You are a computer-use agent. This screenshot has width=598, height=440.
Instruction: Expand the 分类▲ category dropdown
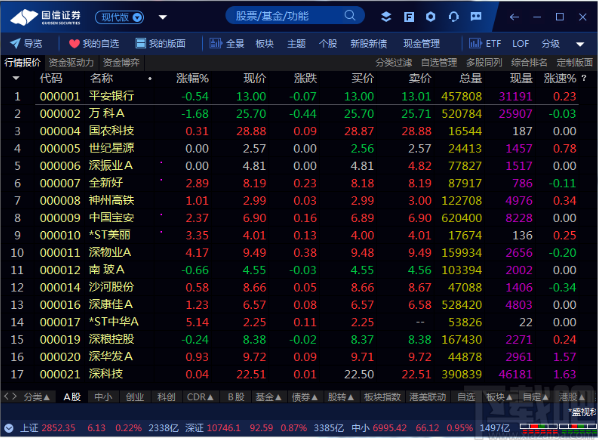click(x=37, y=397)
